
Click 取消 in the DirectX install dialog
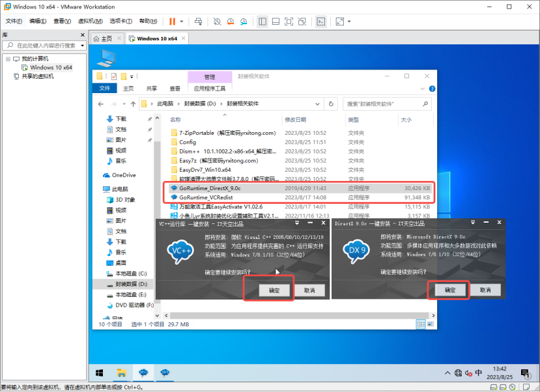(x=485, y=290)
